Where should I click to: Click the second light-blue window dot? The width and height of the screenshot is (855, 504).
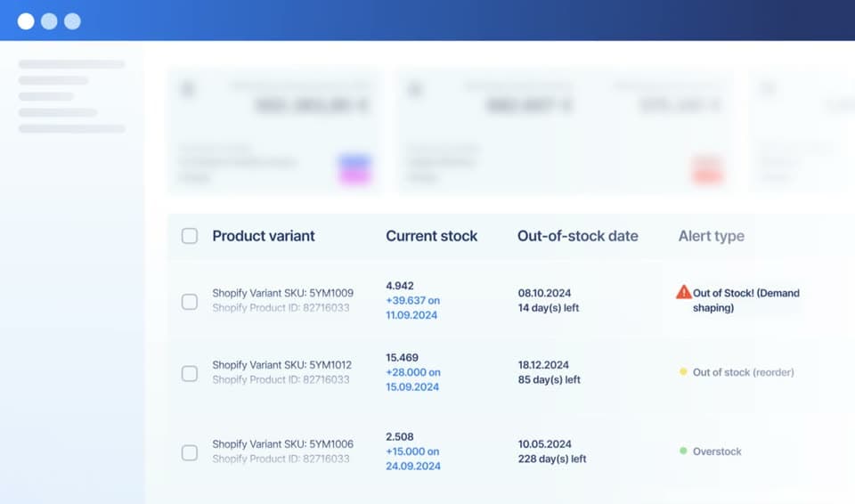[49, 21]
